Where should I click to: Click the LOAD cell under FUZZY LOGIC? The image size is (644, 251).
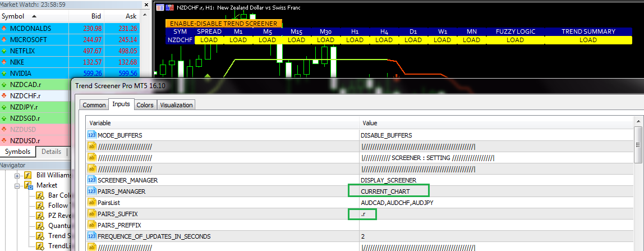tap(515, 40)
